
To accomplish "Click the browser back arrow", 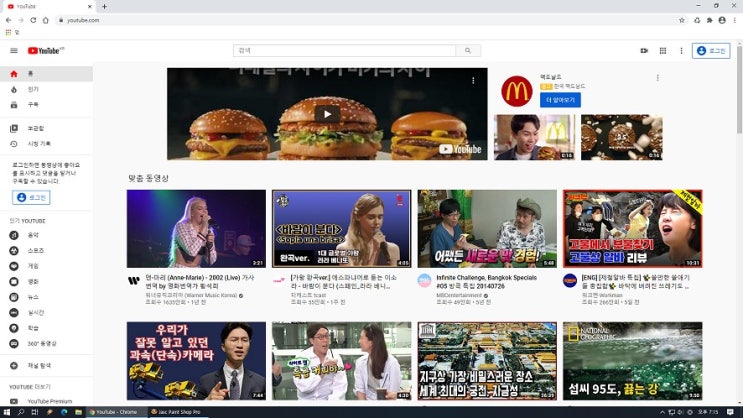I will tap(9, 20).
